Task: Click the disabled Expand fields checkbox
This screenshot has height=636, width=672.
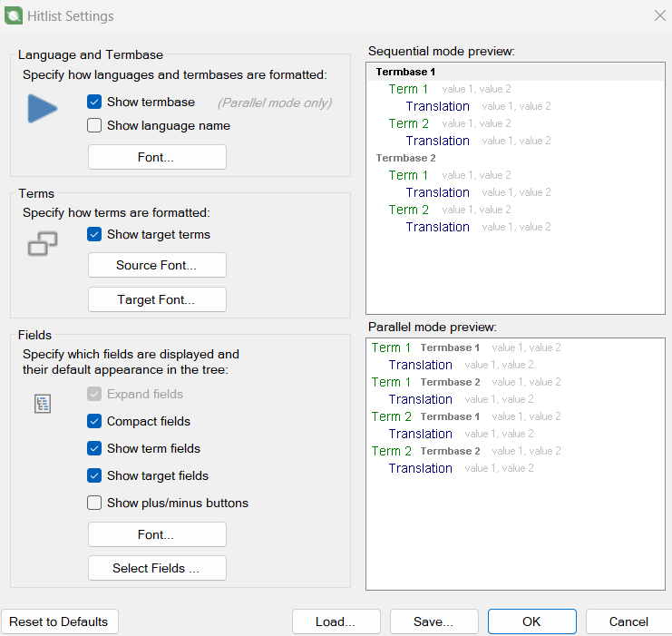Action: tap(94, 394)
